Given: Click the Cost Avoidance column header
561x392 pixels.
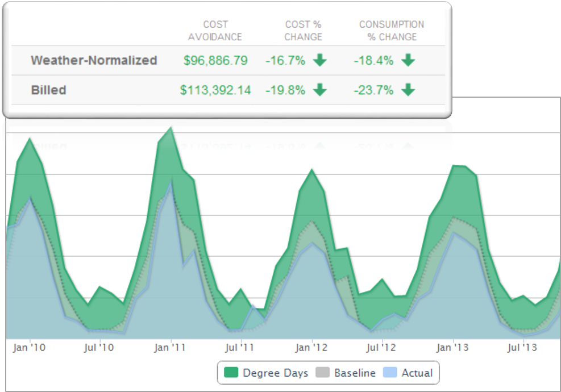Looking at the screenshot, I should [x=215, y=31].
